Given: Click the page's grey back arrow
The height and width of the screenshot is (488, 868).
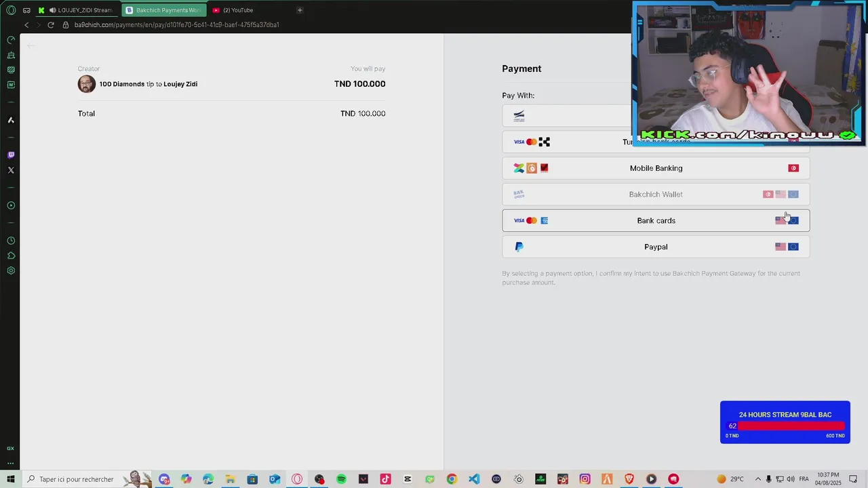Looking at the screenshot, I should 31,45.
